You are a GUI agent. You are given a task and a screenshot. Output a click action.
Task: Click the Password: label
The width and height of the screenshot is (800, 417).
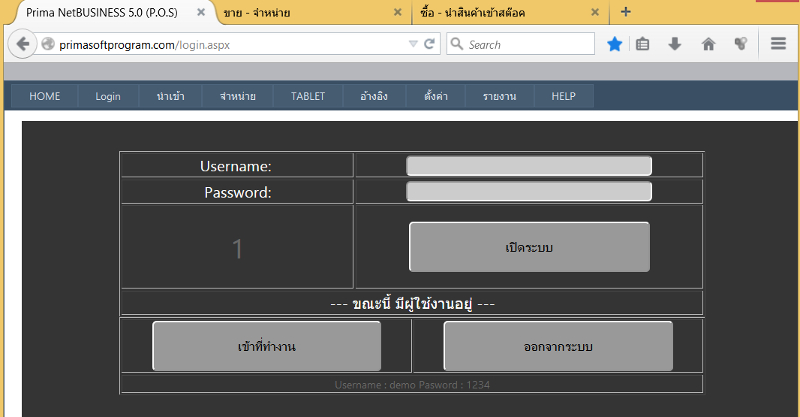tap(238, 192)
